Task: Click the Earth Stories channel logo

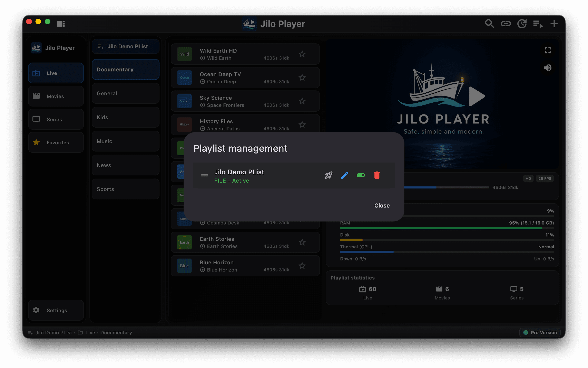Action: click(184, 242)
